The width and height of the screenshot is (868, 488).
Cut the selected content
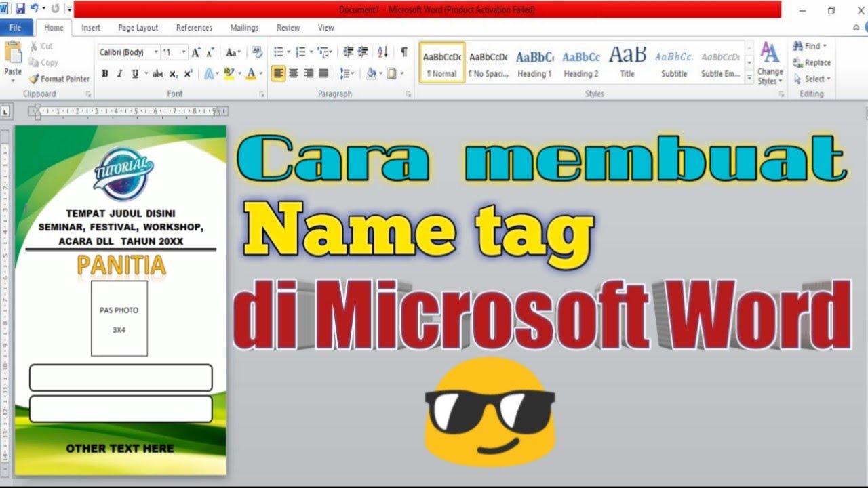(41, 46)
